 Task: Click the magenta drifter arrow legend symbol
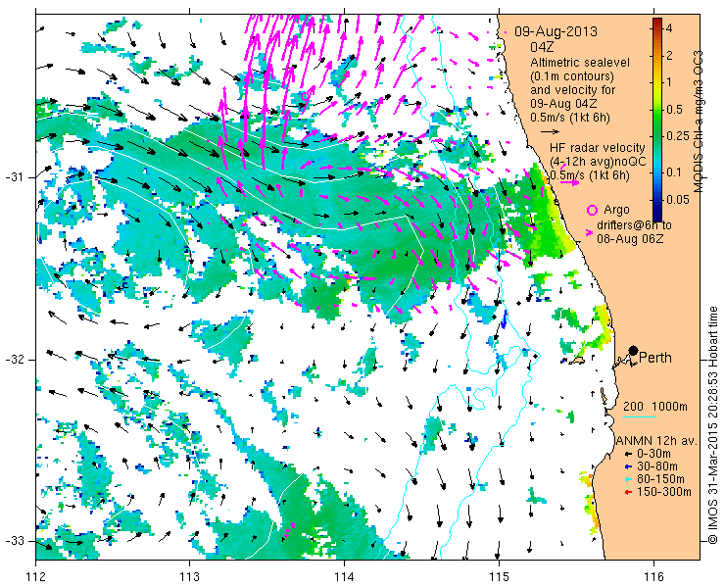[590, 232]
